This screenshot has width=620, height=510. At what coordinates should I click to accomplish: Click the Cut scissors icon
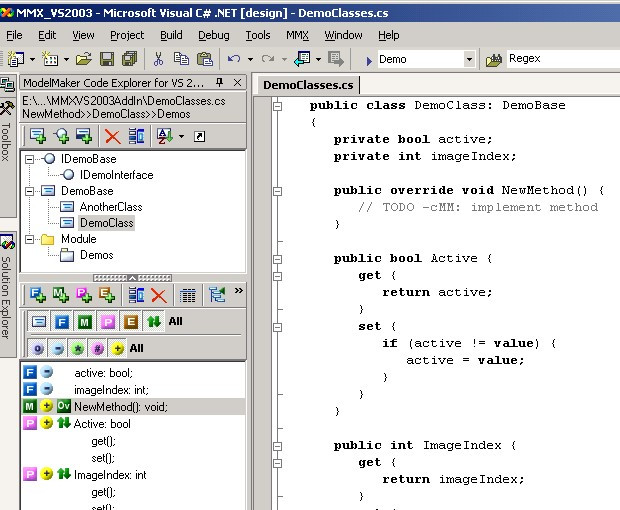click(158, 59)
